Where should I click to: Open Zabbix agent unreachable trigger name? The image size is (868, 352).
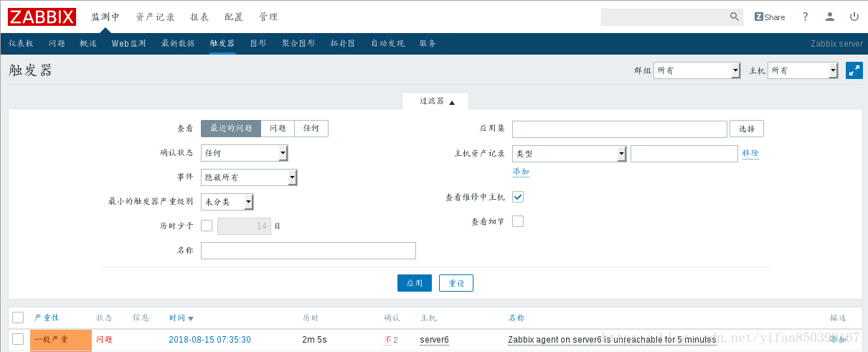[x=612, y=340]
